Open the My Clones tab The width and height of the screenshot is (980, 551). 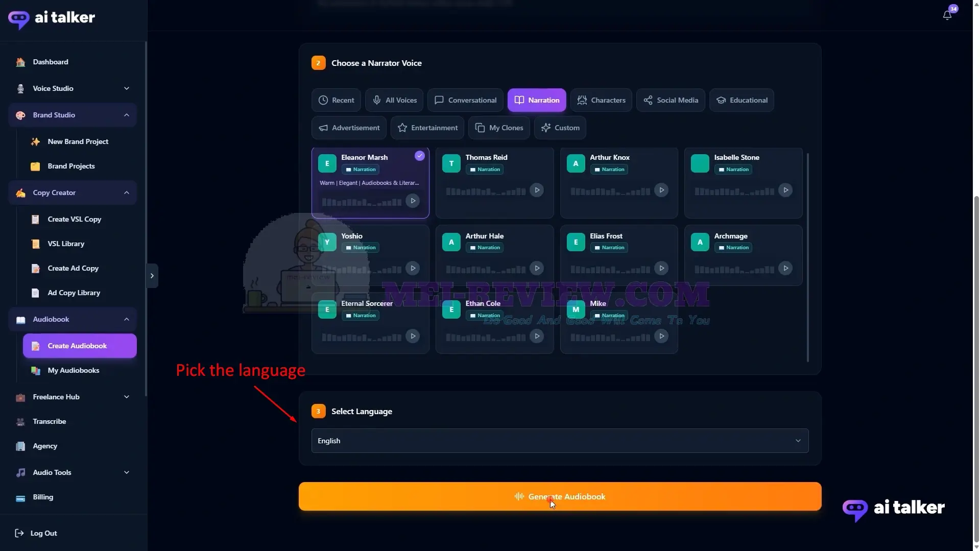click(x=499, y=128)
